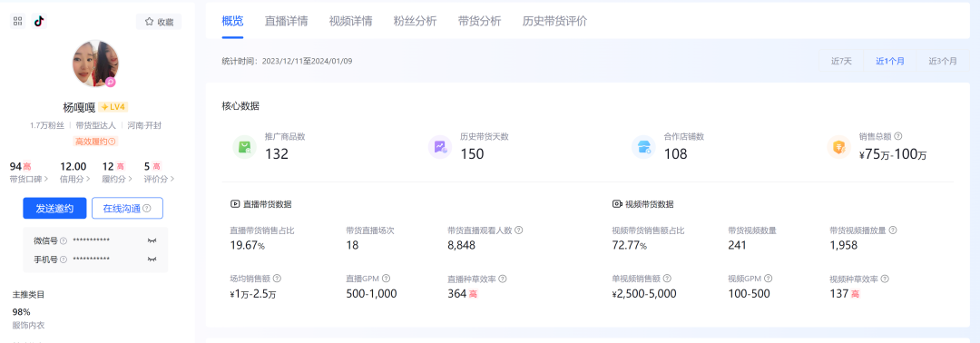The height and width of the screenshot is (343, 980).
Task: Select the 近3个月 time range
Action: (943, 61)
